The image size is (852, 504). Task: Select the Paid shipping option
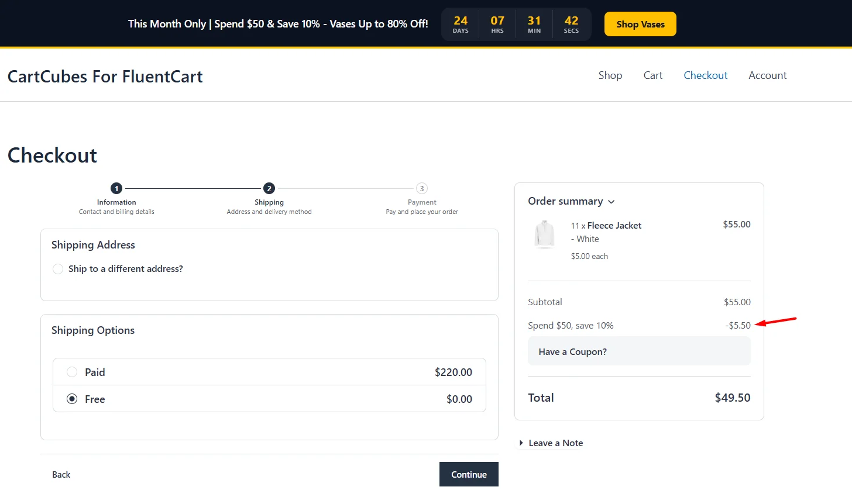(x=72, y=372)
